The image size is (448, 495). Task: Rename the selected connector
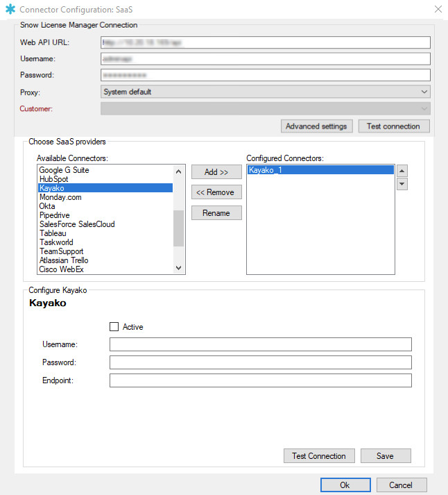coord(216,213)
